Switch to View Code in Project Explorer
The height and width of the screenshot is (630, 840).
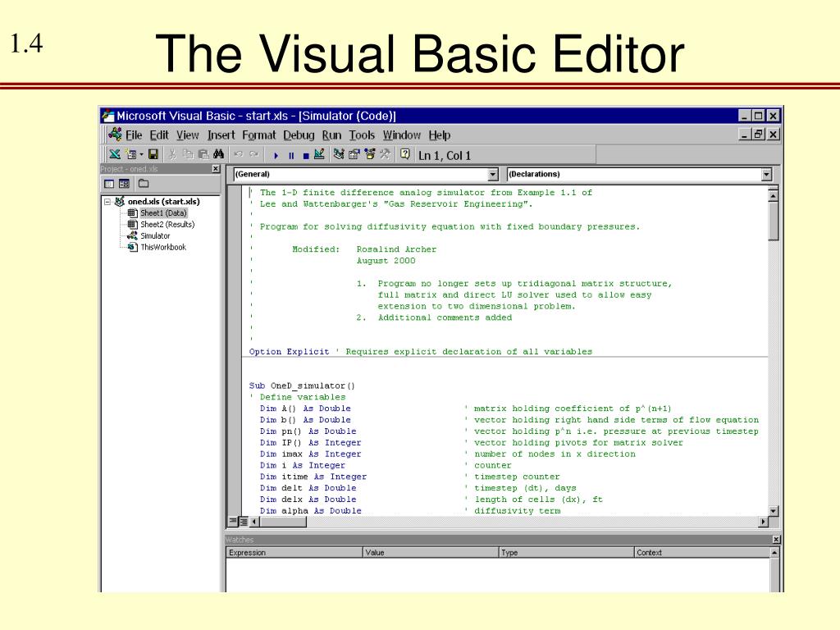109,184
